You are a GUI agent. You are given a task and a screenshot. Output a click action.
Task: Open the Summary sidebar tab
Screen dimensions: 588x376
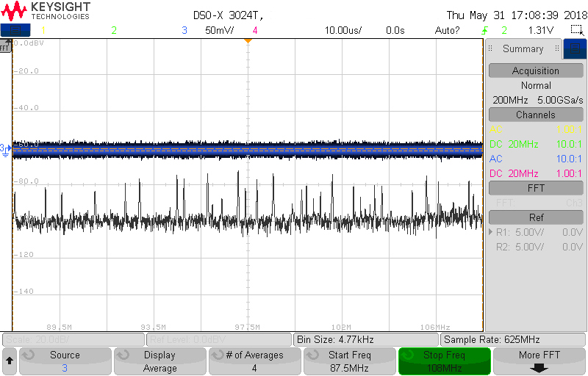click(x=523, y=49)
